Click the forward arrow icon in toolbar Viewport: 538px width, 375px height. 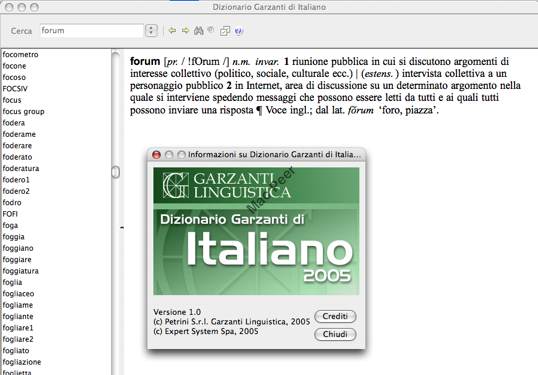[x=185, y=31]
